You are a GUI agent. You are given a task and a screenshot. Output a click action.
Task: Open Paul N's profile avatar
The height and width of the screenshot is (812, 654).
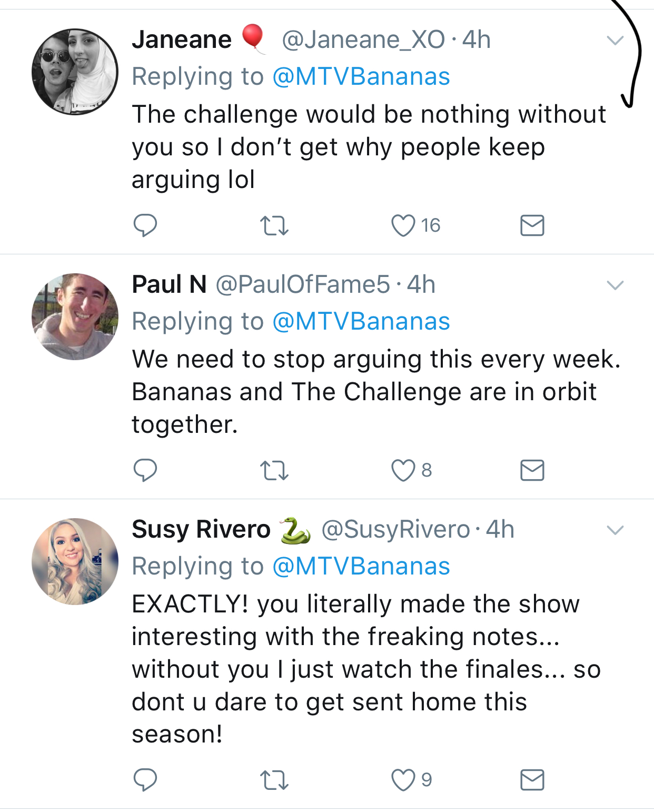point(75,316)
